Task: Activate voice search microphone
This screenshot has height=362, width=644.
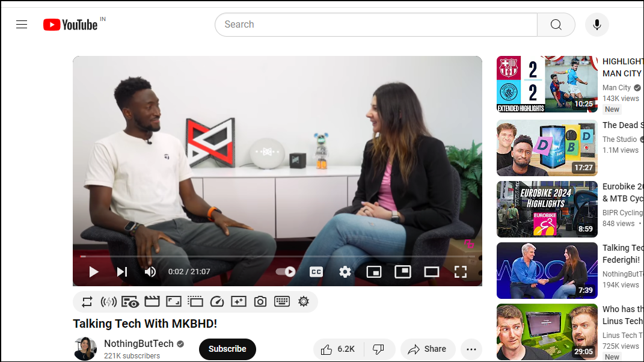Action: [x=596, y=24]
